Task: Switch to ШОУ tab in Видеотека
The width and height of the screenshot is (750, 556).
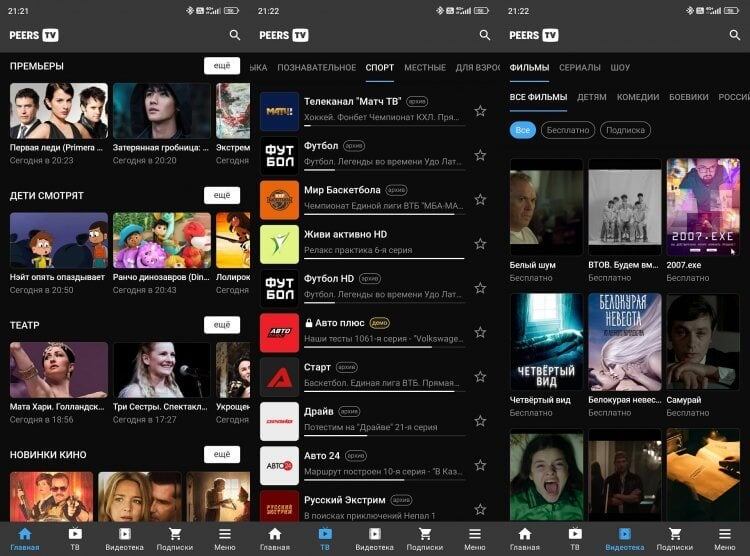Action: click(620, 67)
